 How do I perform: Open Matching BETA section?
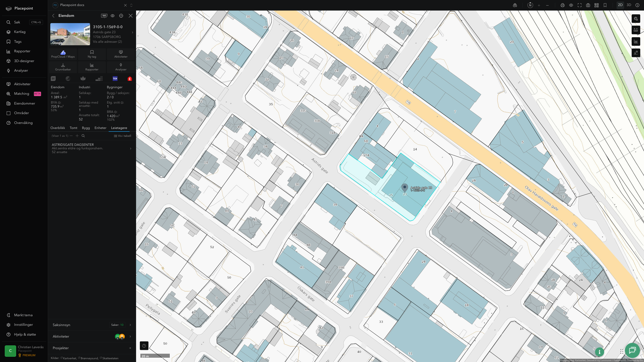pyautogui.click(x=24, y=94)
